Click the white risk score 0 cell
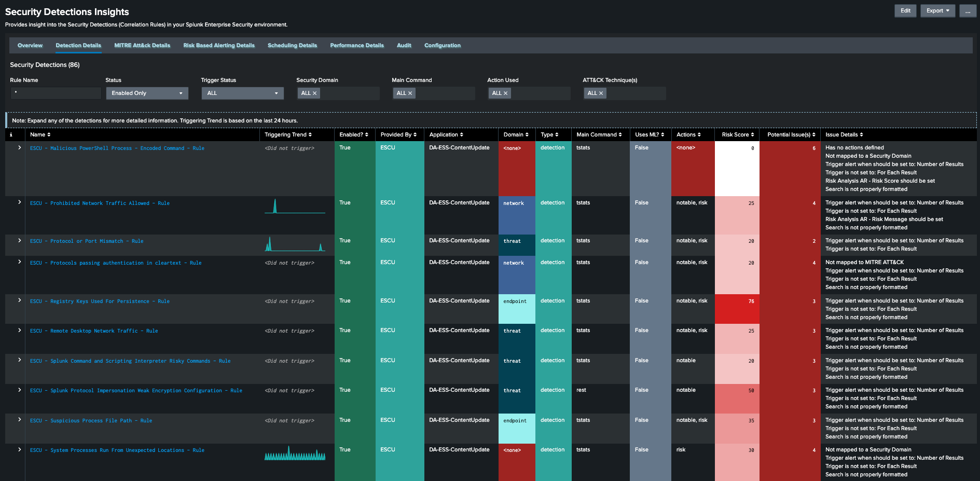Image resolution: width=980 pixels, height=481 pixels. pos(737,169)
